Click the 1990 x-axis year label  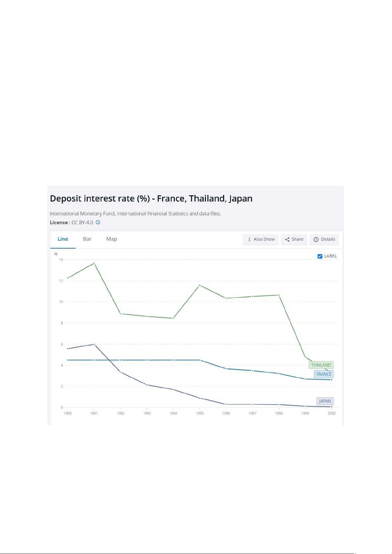coord(68,413)
